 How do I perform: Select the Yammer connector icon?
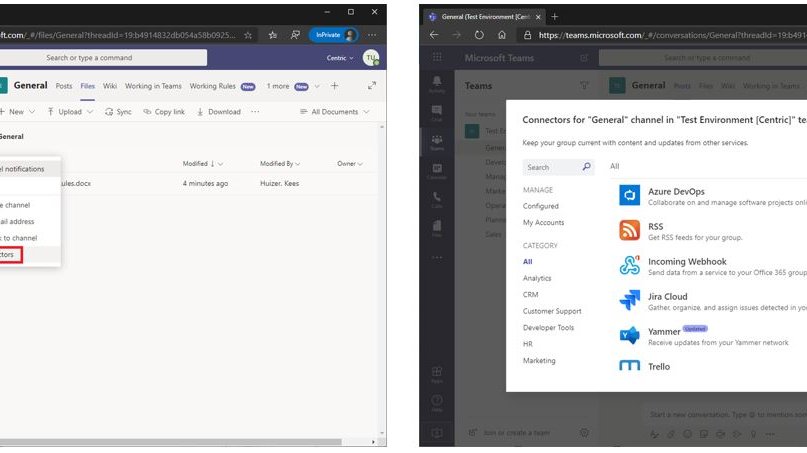point(629,336)
